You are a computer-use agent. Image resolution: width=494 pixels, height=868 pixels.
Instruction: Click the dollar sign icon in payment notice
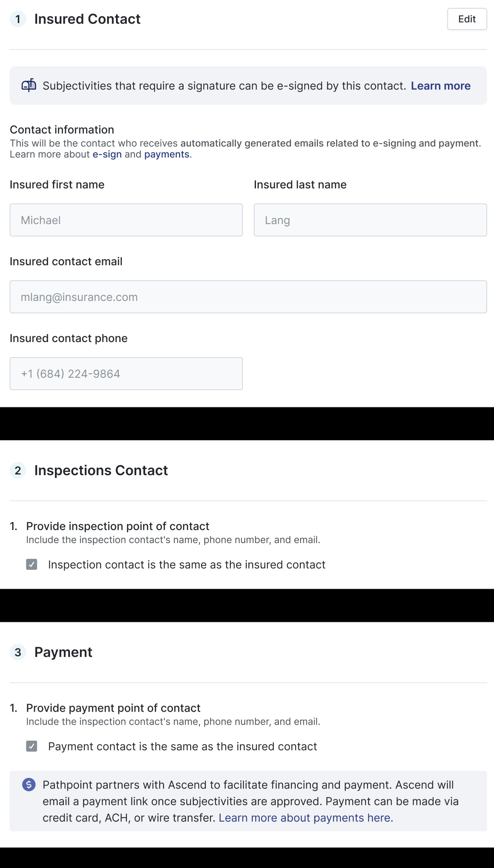point(29,785)
